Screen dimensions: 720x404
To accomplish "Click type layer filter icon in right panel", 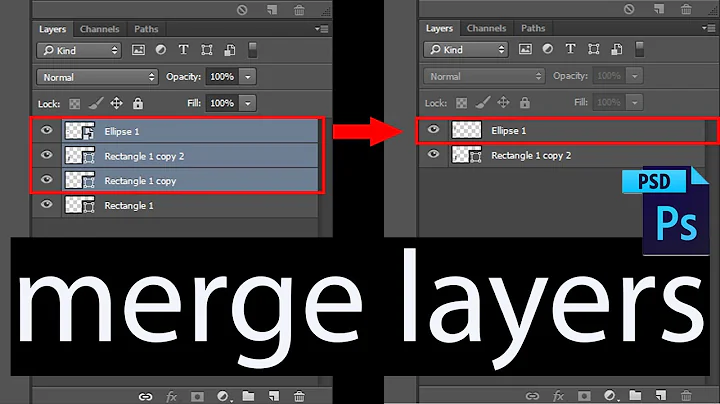I will (x=570, y=49).
